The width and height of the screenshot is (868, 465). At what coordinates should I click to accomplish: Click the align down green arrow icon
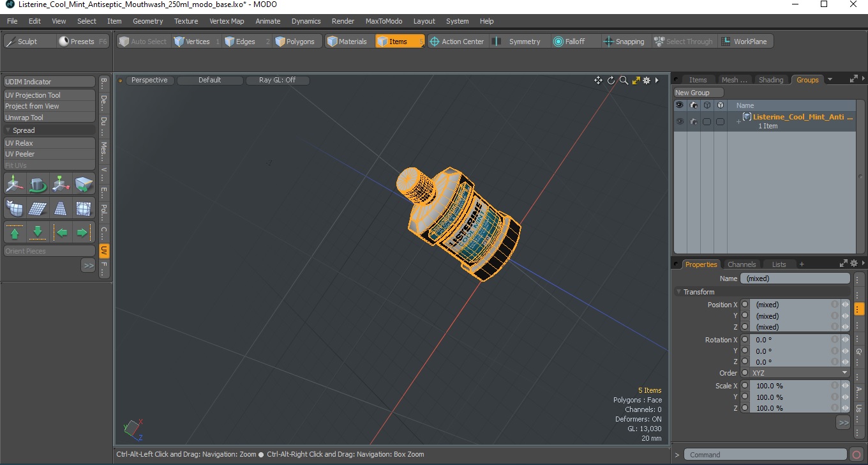[38, 232]
